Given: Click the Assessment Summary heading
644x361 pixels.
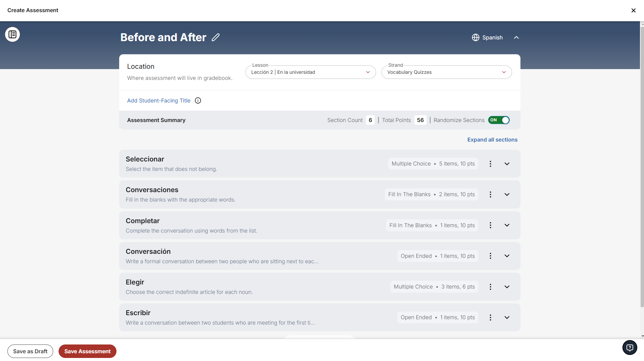Looking at the screenshot, I should (156, 120).
